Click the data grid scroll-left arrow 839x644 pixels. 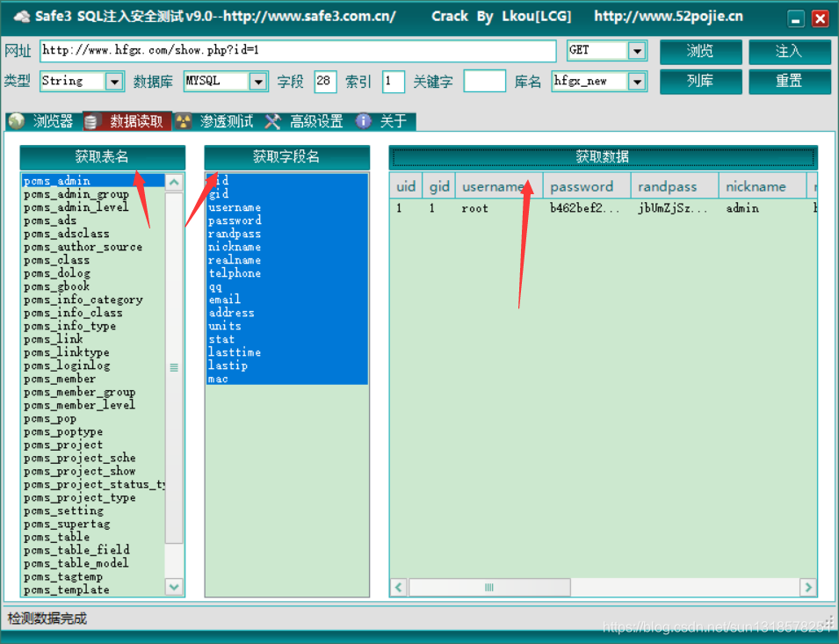tap(399, 587)
